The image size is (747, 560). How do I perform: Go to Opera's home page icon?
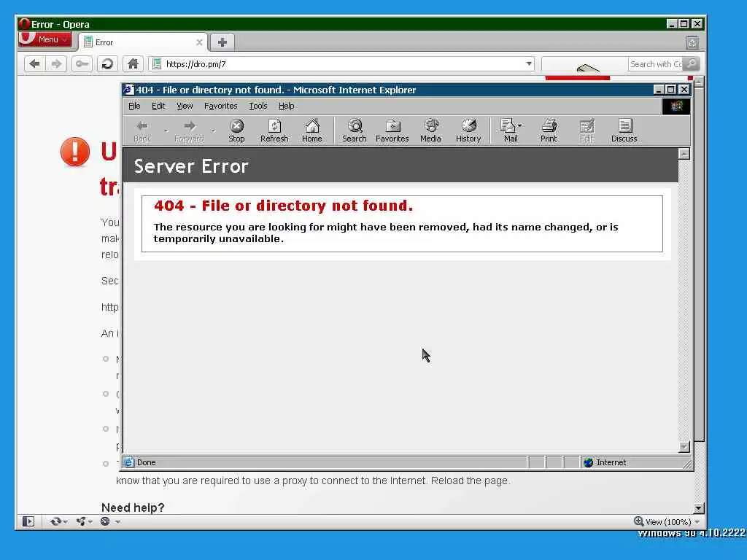pyautogui.click(x=133, y=64)
